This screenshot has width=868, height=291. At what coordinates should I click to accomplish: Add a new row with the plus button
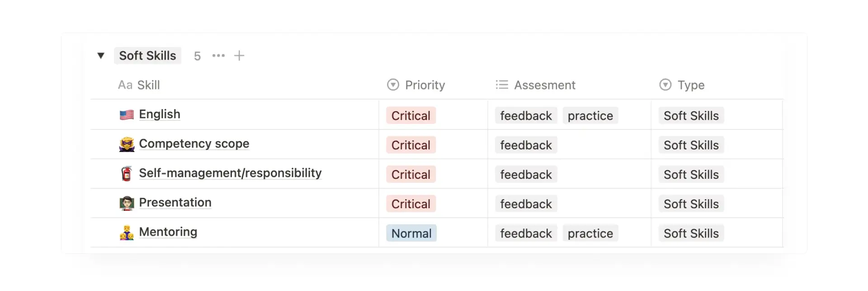[x=239, y=56]
